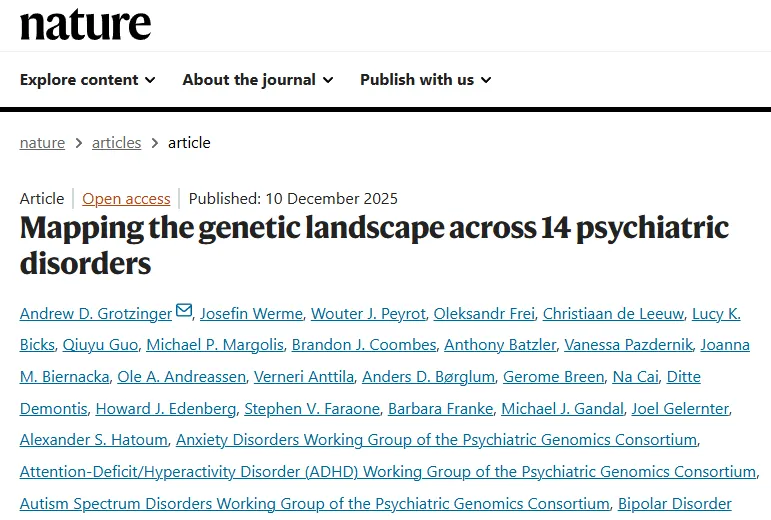771x520 pixels.
Task: Select author Josefin Werme
Action: tap(249, 313)
